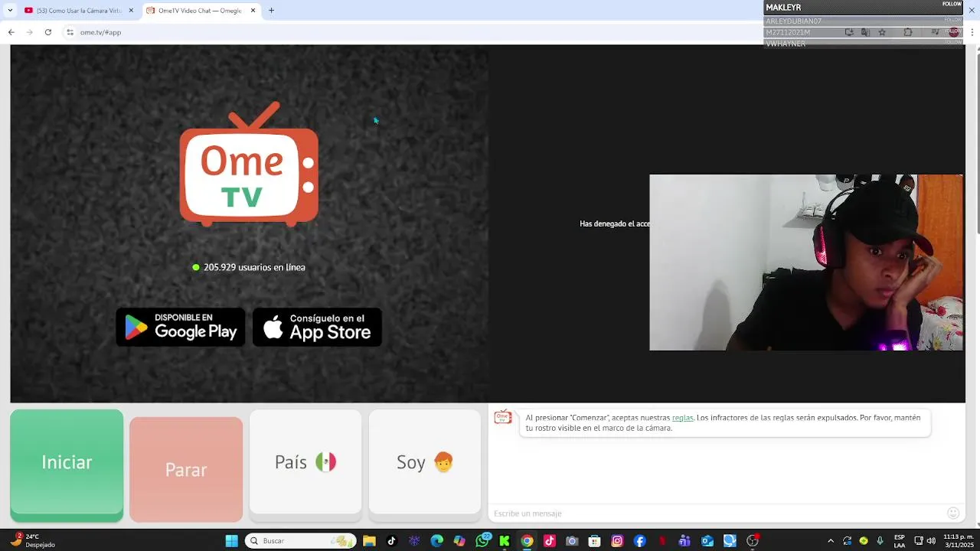Screen dimensions: 980x551
Task: Open the Chrome extensions puzzle icon
Action: click(908, 32)
